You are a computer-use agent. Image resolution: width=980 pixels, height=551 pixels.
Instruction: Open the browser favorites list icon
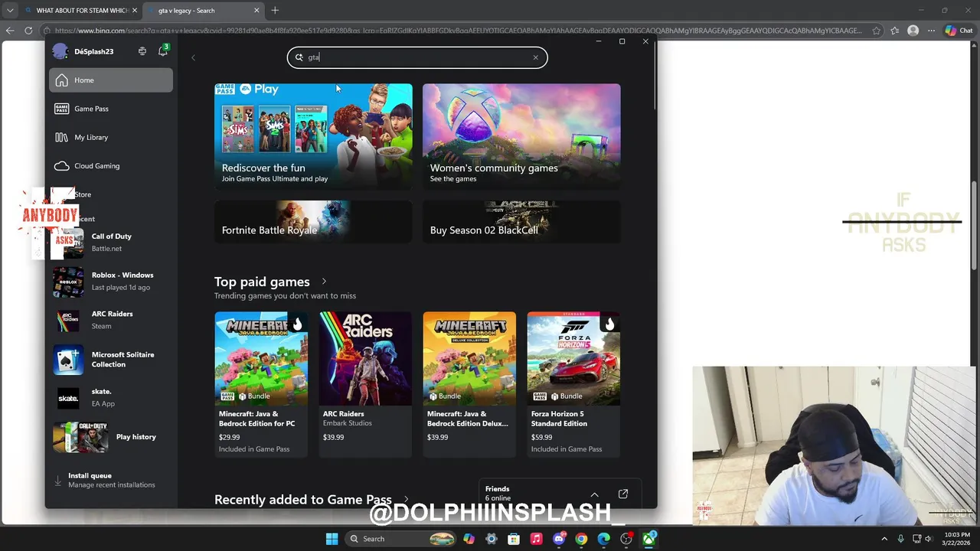point(894,31)
